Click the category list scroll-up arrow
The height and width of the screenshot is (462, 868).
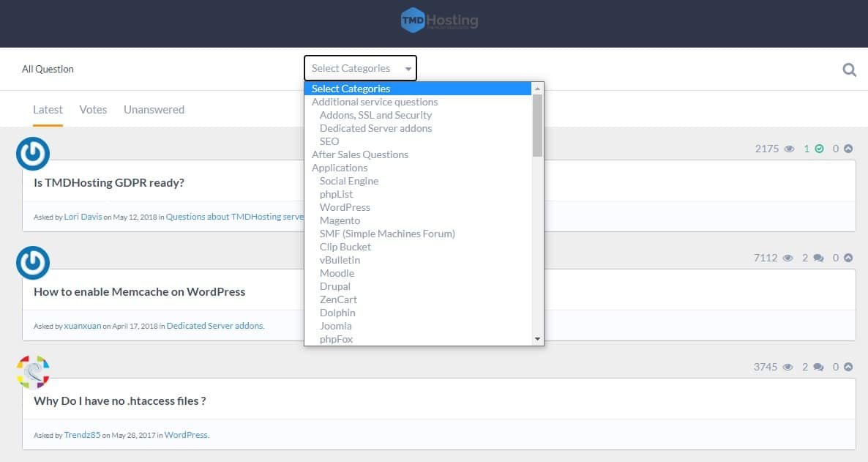point(537,89)
